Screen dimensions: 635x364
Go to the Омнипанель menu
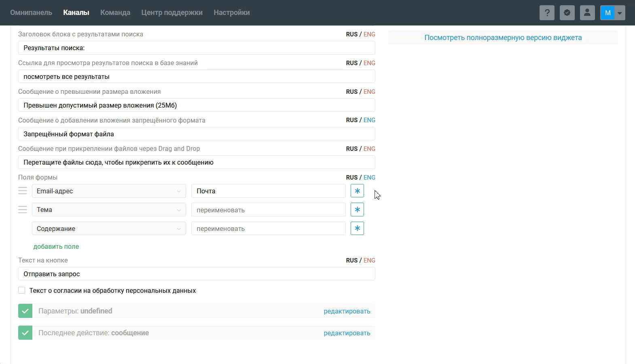pos(31,13)
